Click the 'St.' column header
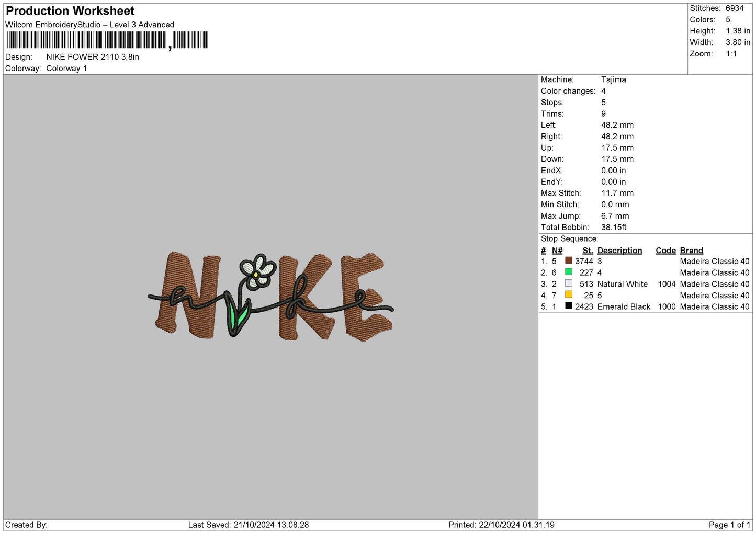Image resolution: width=756 pixels, height=534 pixels. coord(588,251)
